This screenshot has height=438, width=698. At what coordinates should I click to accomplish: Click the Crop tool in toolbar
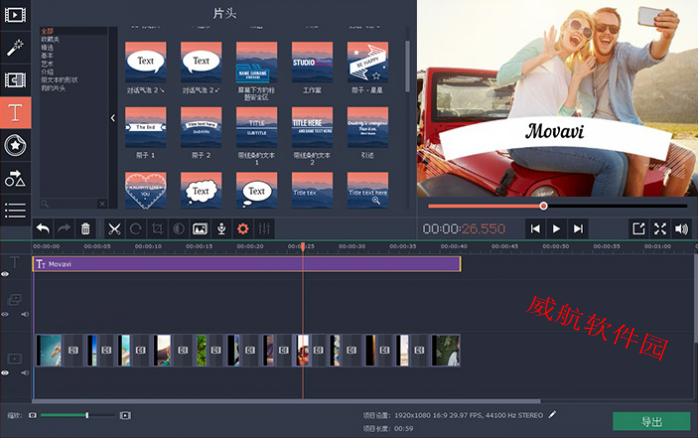pyautogui.click(x=157, y=229)
